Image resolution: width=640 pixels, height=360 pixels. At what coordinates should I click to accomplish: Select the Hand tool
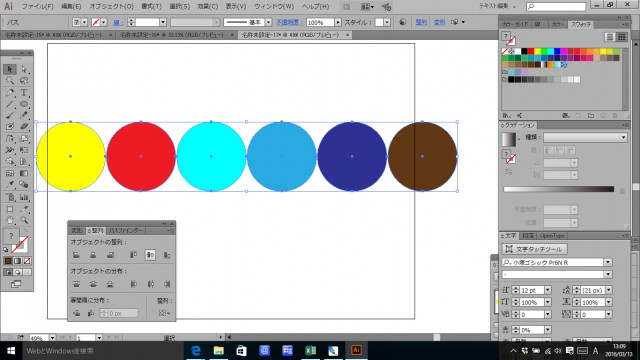pyautogui.click(x=10, y=220)
